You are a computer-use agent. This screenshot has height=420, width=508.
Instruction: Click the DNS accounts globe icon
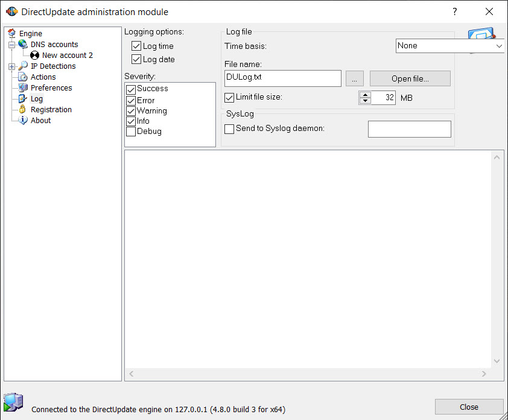click(x=23, y=44)
